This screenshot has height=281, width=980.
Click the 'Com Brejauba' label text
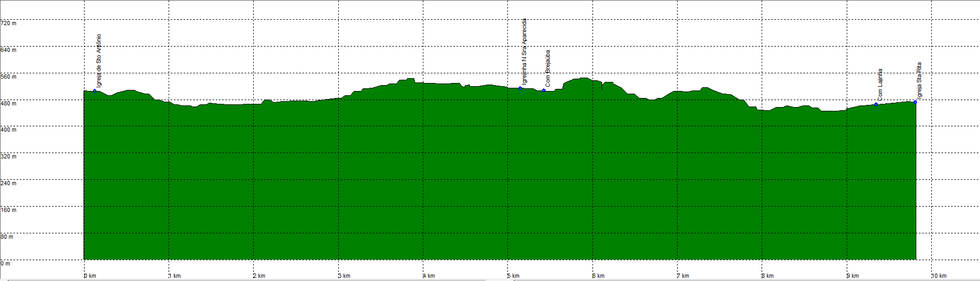coord(548,69)
